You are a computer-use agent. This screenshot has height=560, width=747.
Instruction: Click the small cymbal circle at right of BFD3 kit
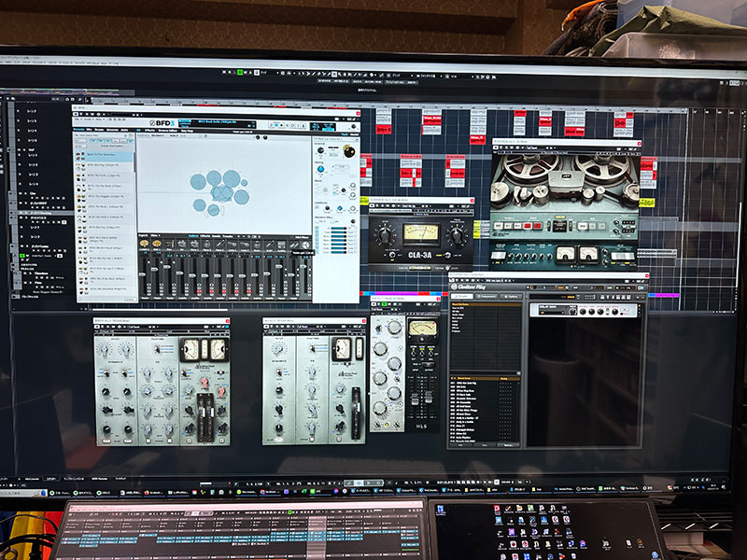coord(245,183)
